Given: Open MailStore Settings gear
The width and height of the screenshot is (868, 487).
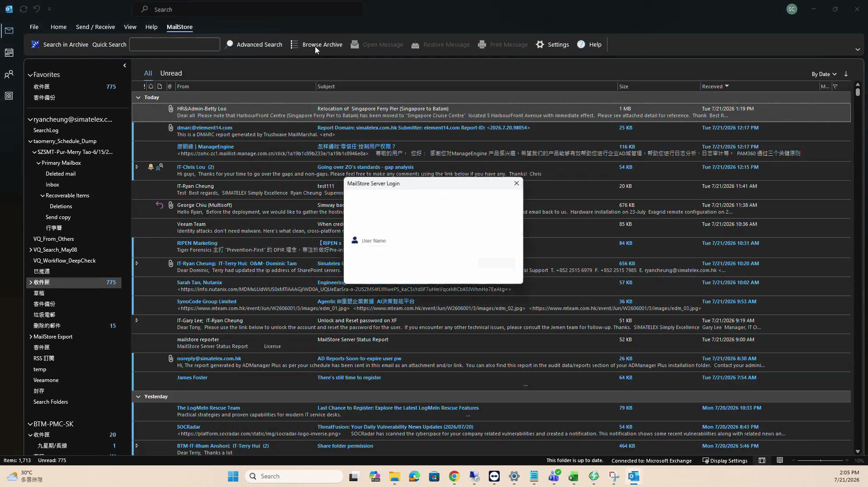Looking at the screenshot, I should click(540, 44).
